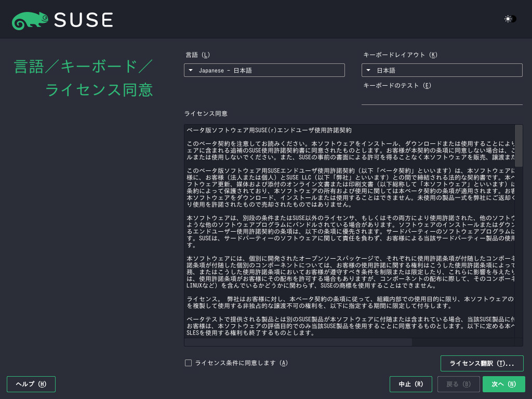This screenshot has height=399, width=532.
Task: Click the 次へ next button
Action: click(x=504, y=384)
